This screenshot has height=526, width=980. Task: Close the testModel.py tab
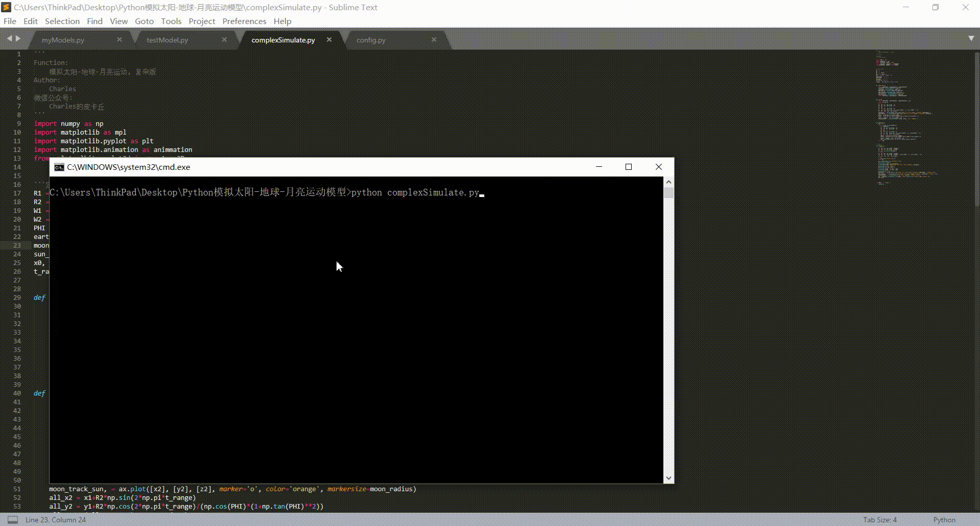(x=225, y=39)
